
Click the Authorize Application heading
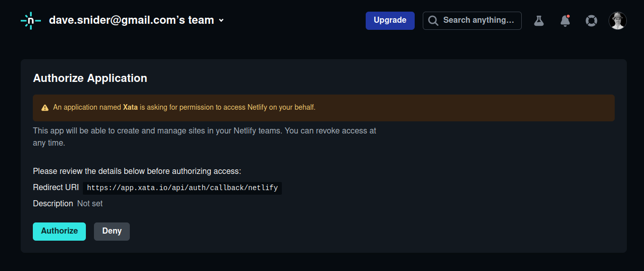pyautogui.click(x=90, y=78)
